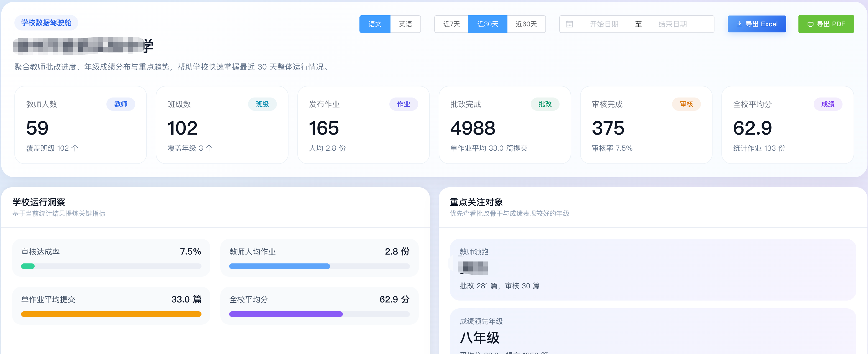Viewport: 868px width, 354px height.
Task: Click the 发布作业 card title
Action: [324, 104]
